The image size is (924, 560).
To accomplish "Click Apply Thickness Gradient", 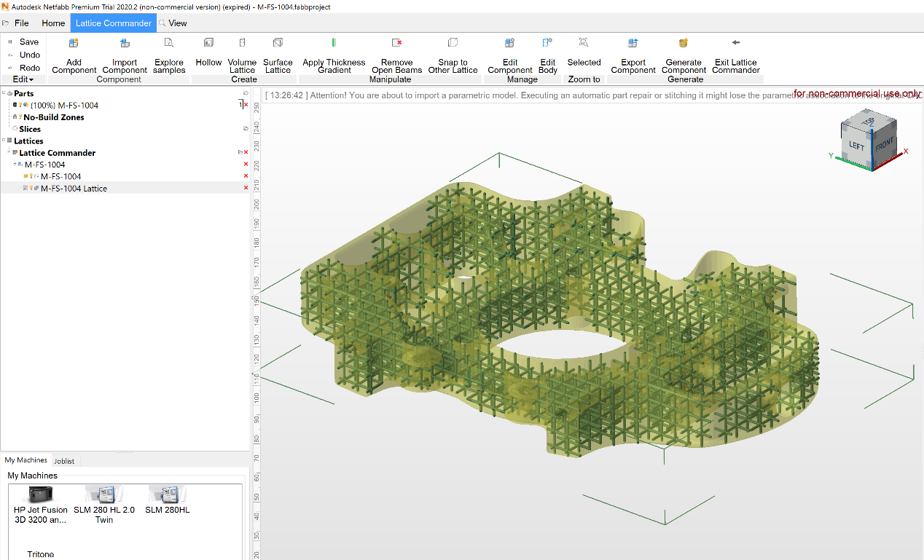I will [334, 55].
